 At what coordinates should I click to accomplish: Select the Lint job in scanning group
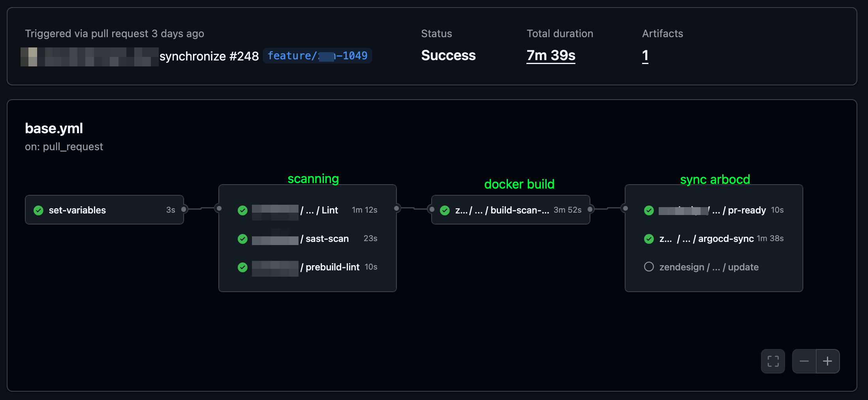click(308, 210)
